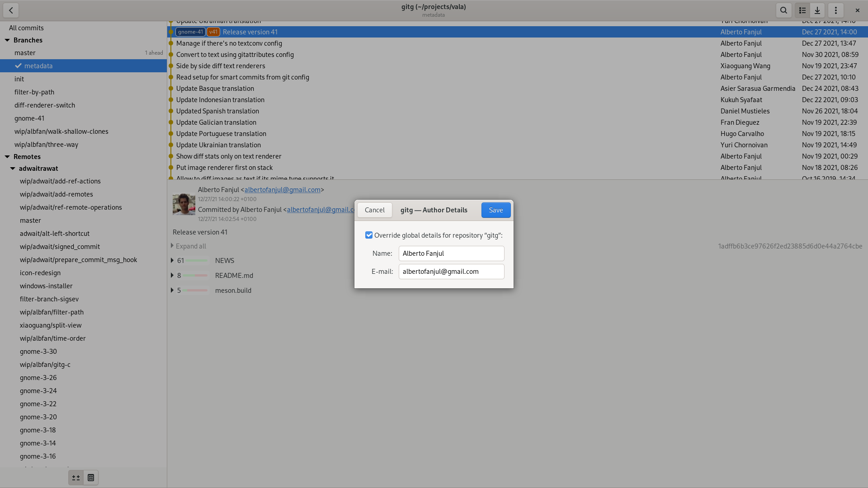Go back with the header back arrow

coord(11,10)
